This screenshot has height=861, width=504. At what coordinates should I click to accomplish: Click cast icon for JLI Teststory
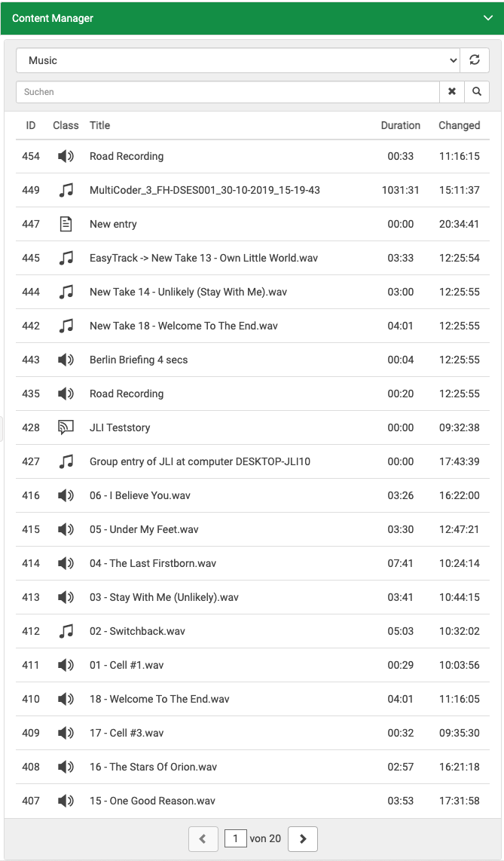click(66, 427)
